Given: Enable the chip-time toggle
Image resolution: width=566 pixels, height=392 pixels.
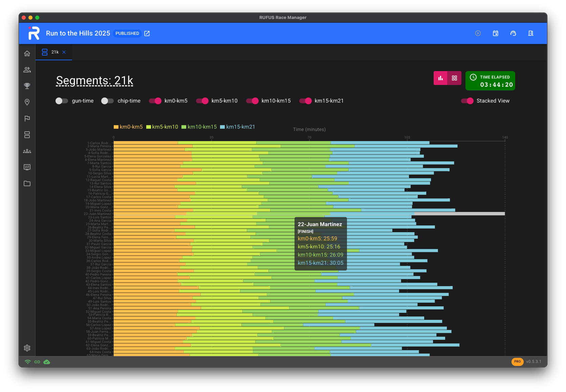Looking at the screenshot, I should tap(107, 101).
